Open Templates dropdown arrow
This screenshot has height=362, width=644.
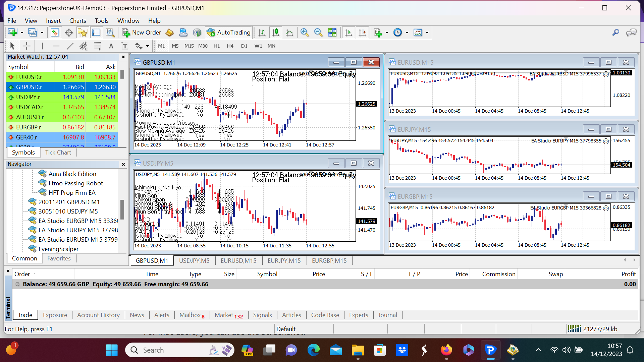tap(427, 33)
